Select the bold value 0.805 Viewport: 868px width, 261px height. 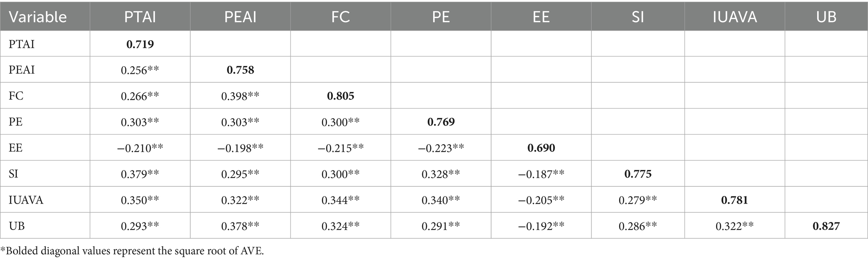340,96
